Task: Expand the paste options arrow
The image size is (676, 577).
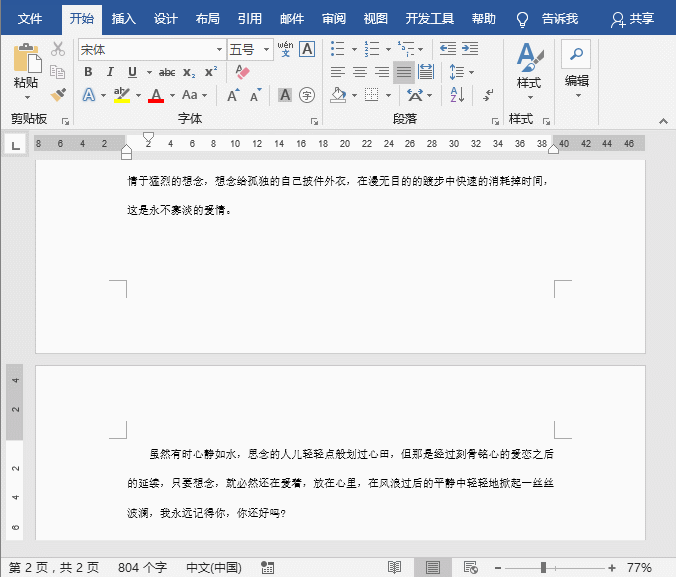Action: 27,97
